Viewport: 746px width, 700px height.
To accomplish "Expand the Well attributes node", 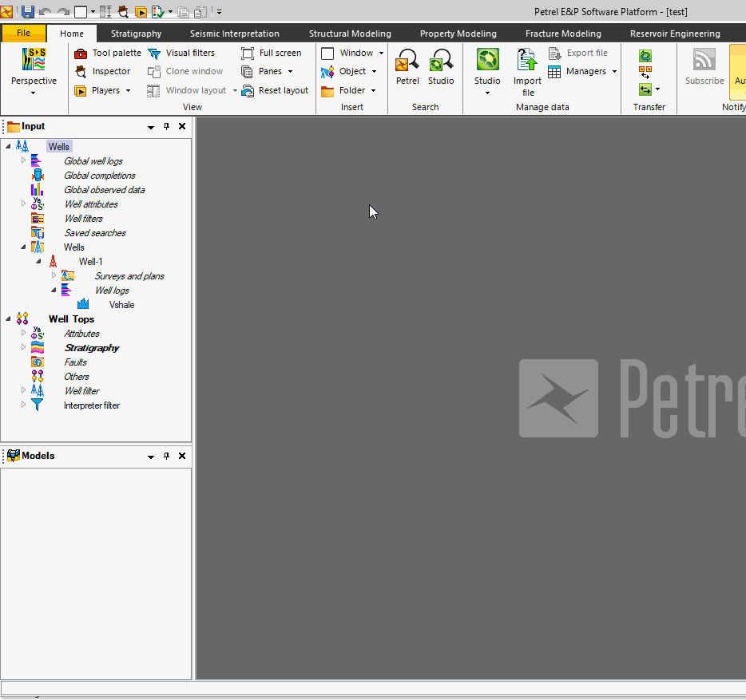I will point(23,204).
